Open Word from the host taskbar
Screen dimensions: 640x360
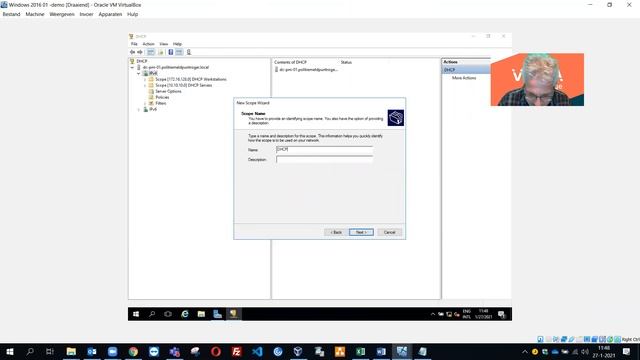[381, 351]
